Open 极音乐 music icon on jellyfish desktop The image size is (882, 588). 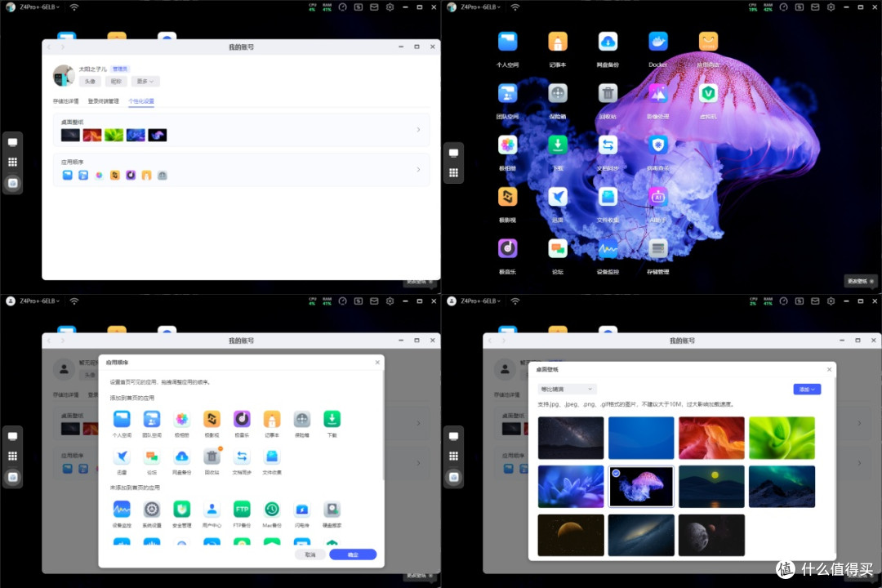coord(507,249)
